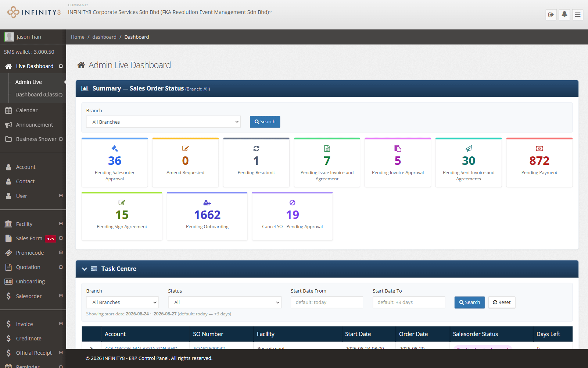
Task: Select Dashboard (Classic) in sidebar
Action: [x=39, y=95]
